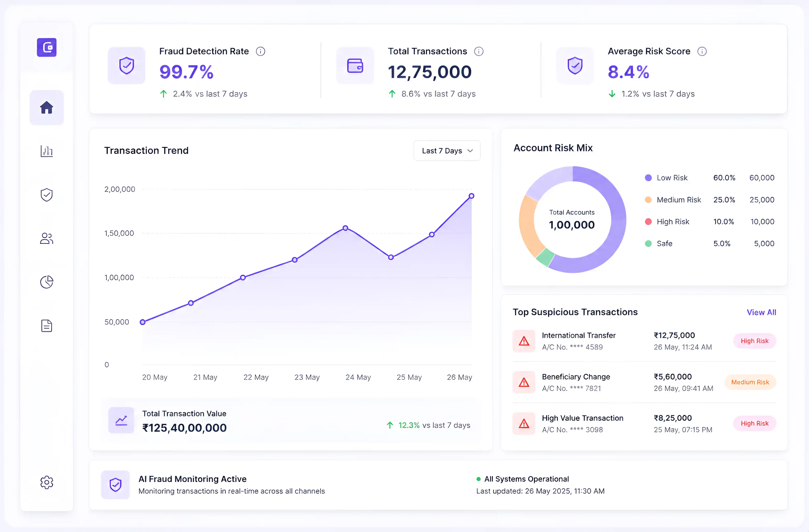This screenshot has width=809, height=532.
Task: Click the 25,000 Medium Risk count
Action: pyautogui.click(x=762, y=200)
